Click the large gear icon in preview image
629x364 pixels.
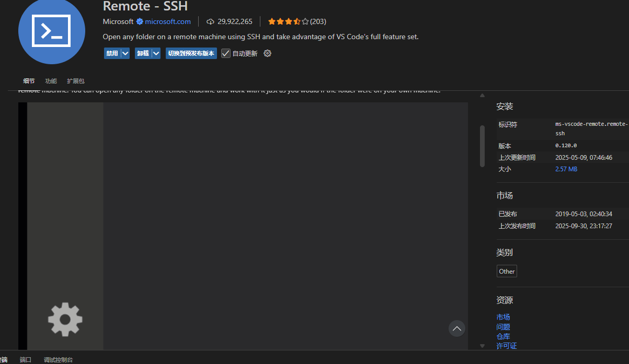coord(65,319)
